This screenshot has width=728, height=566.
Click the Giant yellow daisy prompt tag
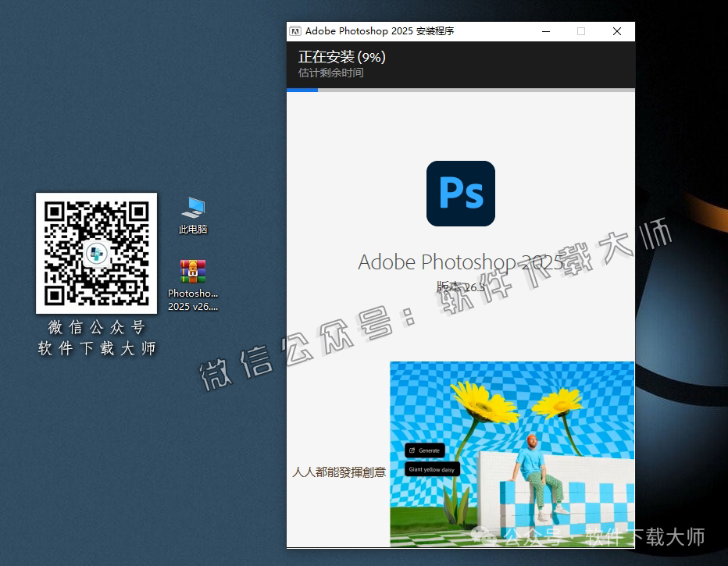pyautogui.click(x=433, y=469)
